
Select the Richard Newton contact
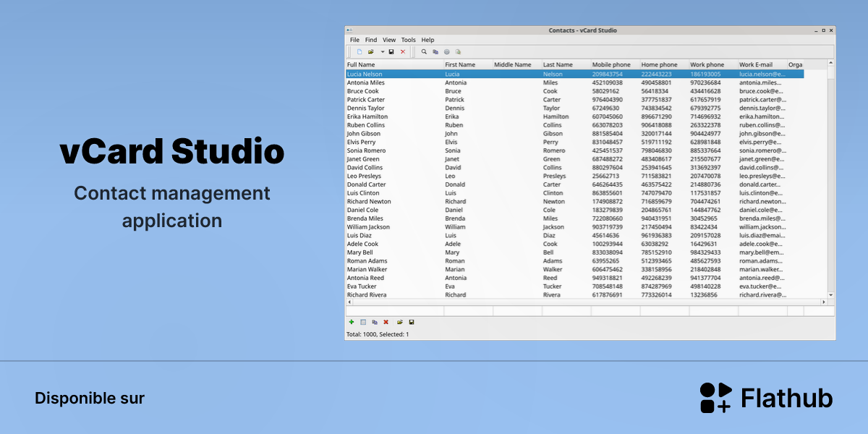pos(574,202)
